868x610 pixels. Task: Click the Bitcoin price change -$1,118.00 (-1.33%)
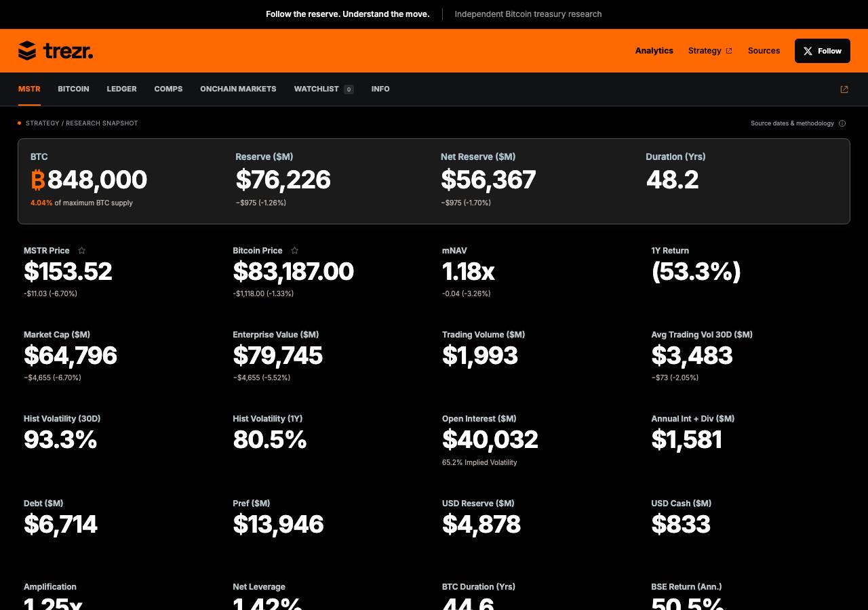point(263,294)
